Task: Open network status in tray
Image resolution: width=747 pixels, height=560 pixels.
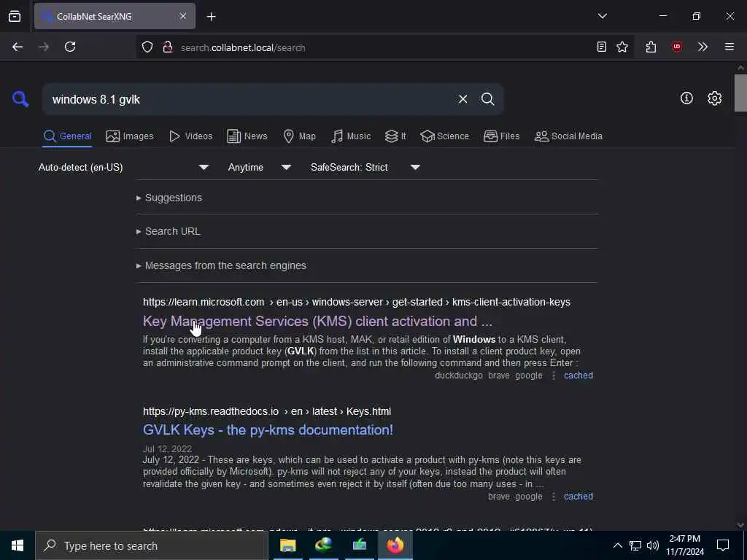Action: tap(635, 545)
